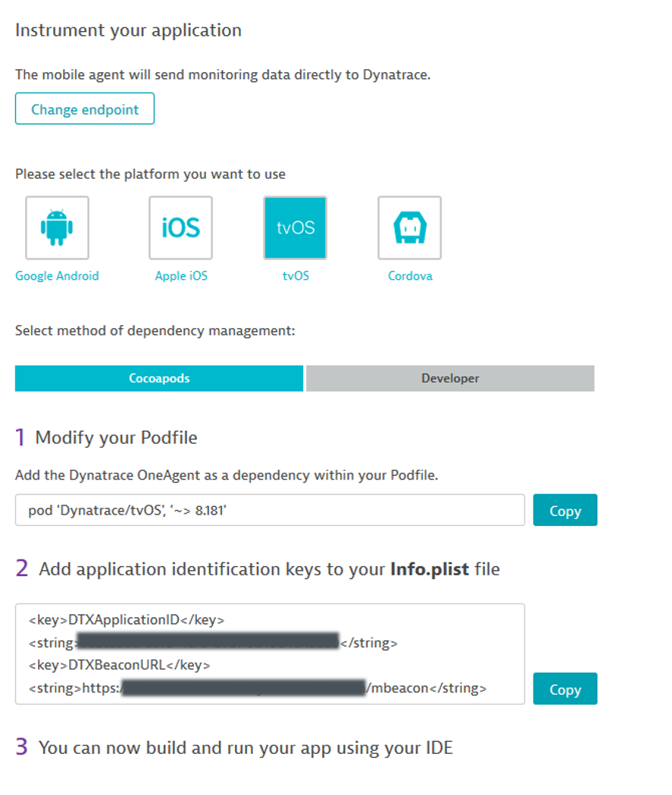Click the Change endpoint button
The width and height of the screenshot is (672, 795).
[x=84, y=109]
